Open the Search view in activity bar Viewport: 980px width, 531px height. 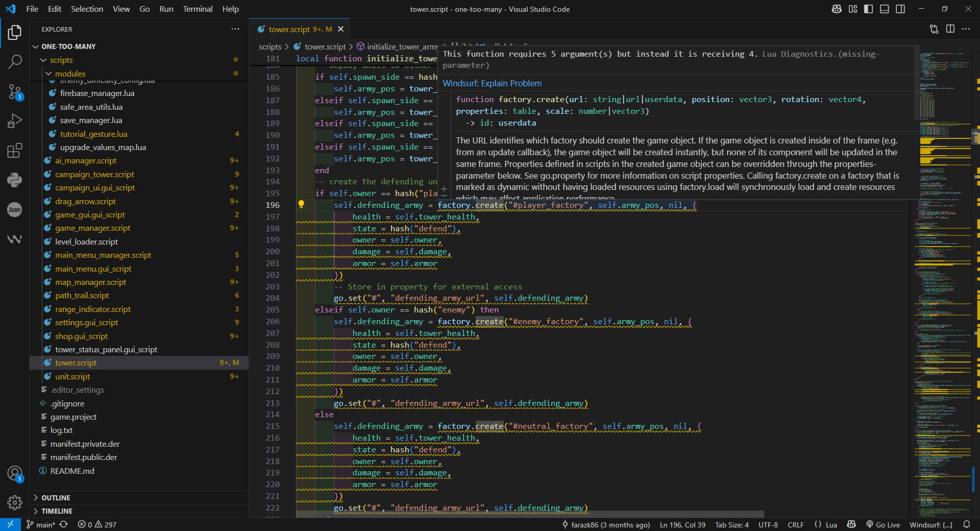pyautogui.click(x=15, y=62)
